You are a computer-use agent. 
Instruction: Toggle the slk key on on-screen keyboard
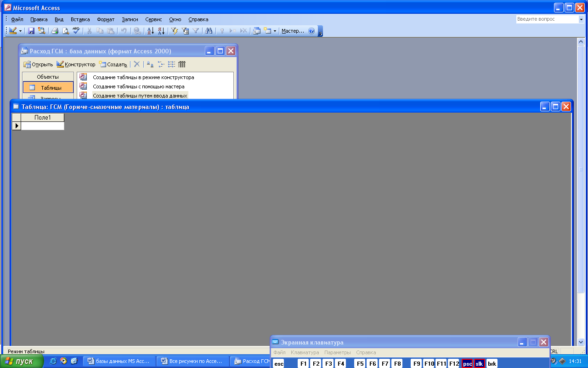(x=480, y=363)
